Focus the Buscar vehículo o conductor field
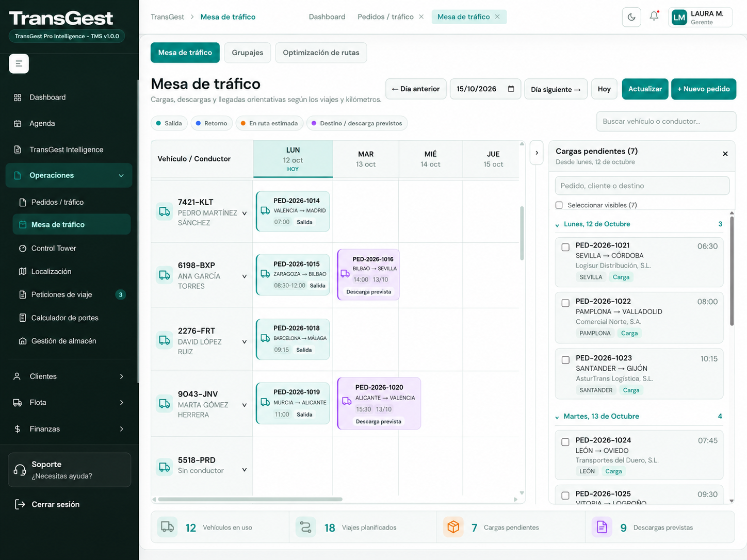The image size is (747, 560). [x=666, y=121]
